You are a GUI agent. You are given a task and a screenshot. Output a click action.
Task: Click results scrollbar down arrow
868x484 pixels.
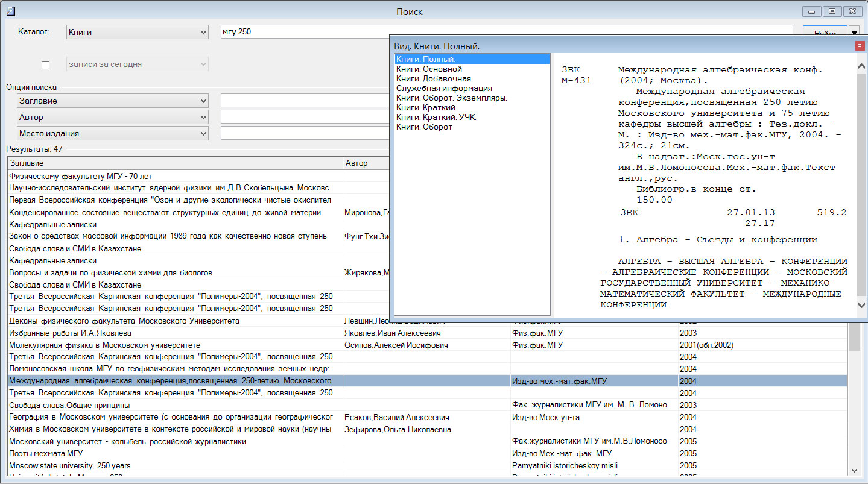[x=854, y=470]
